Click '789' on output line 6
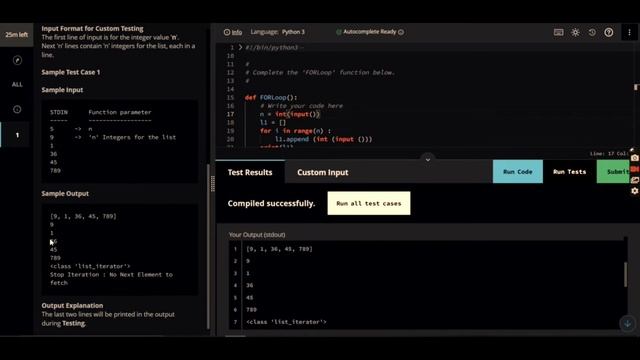The image size is (640, 360). pos(251,309)
